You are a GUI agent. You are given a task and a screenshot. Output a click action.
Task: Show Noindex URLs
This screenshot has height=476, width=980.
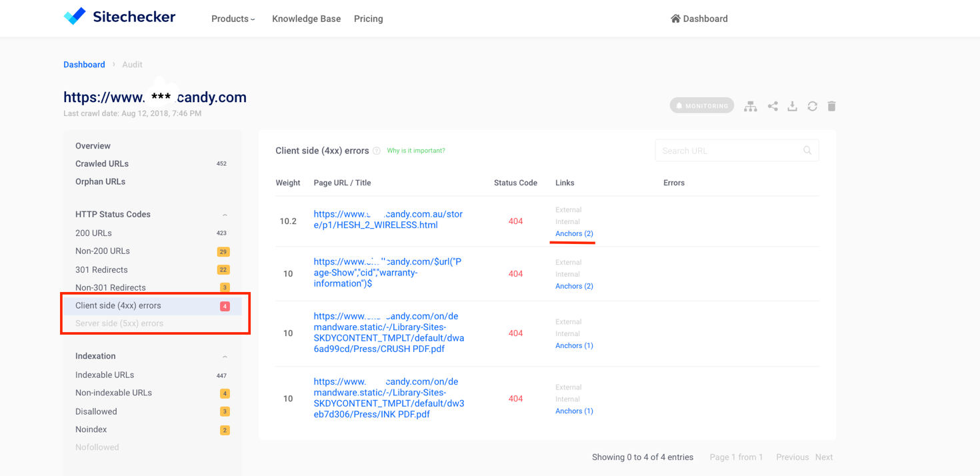[91, 430]
